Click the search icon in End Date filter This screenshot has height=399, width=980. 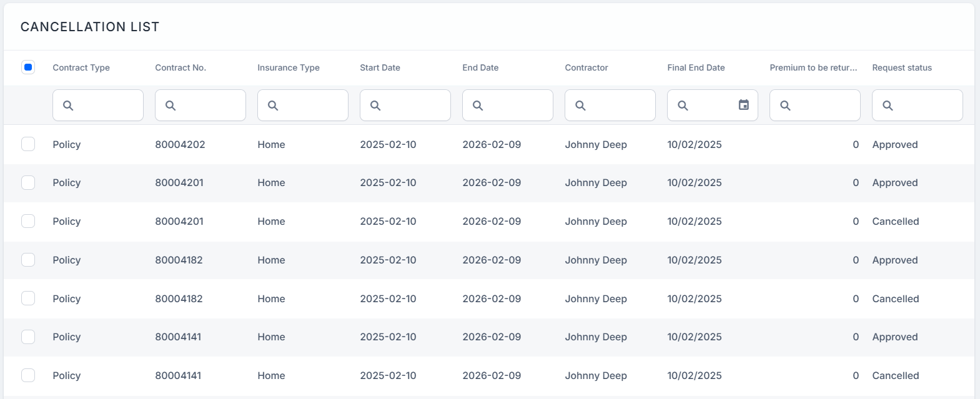(478, 106)
